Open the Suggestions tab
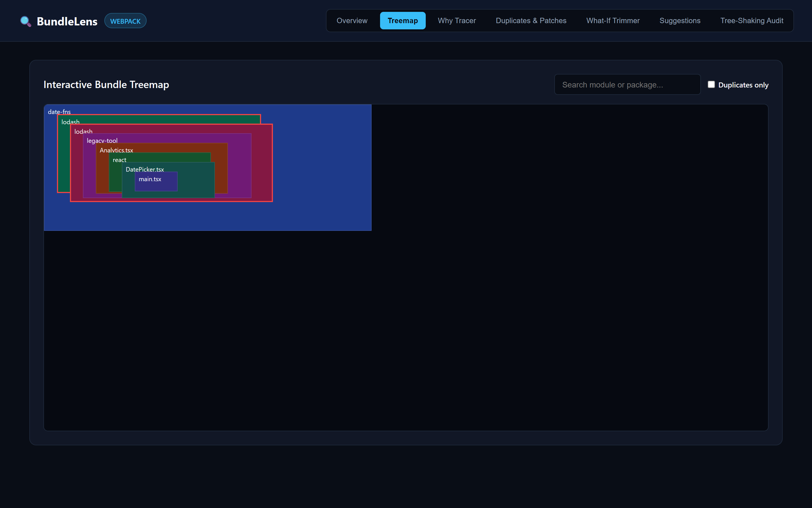 pyautogui.click(x=680, y=21)
